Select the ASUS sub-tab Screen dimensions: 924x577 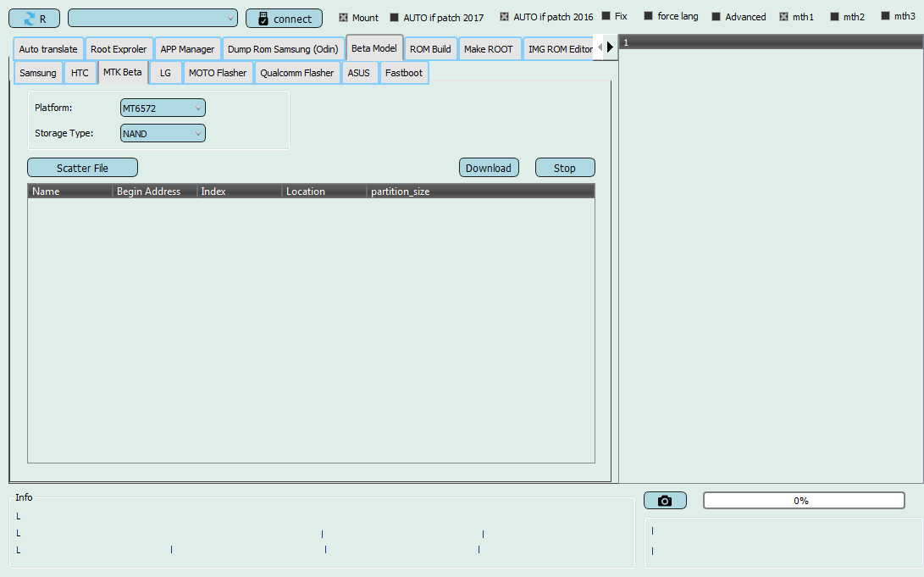[359, 73]
